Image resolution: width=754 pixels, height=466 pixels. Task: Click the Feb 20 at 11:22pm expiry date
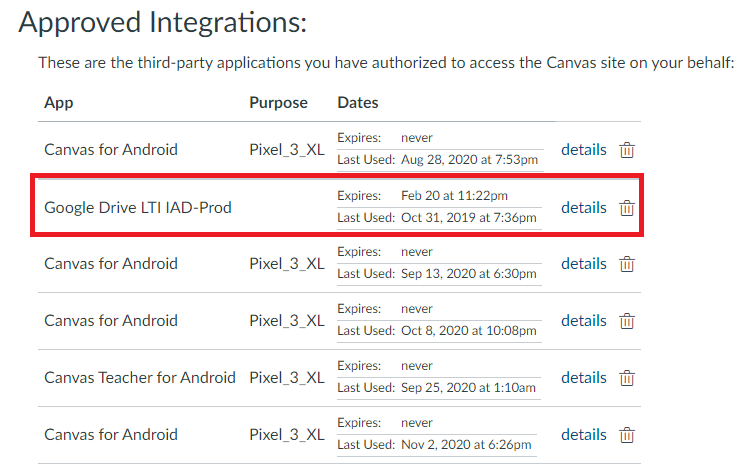coord(454,195)
